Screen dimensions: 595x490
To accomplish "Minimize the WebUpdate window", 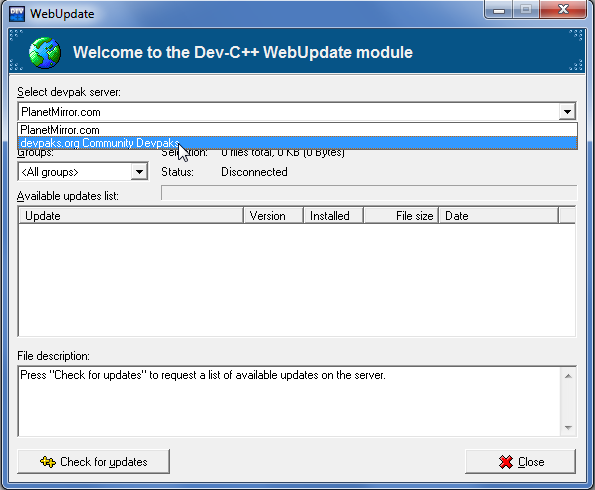I will [499, 10].
